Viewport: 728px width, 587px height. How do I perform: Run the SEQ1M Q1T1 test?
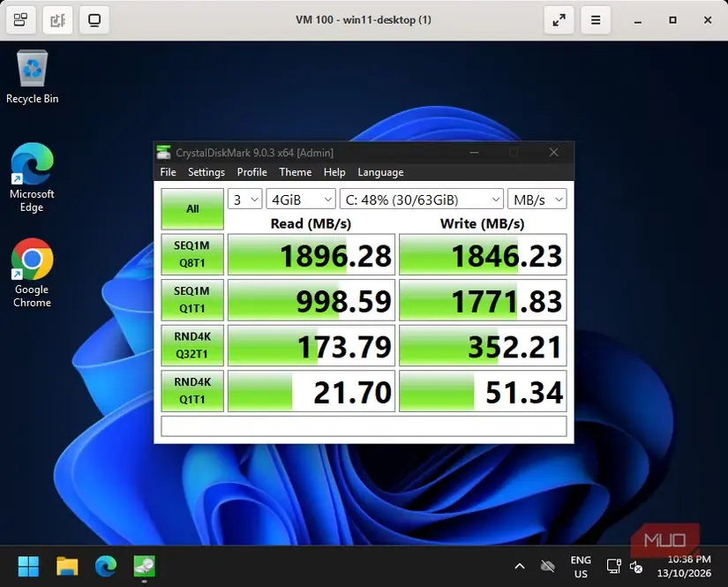pyautogui.click(x=192, y=300)
